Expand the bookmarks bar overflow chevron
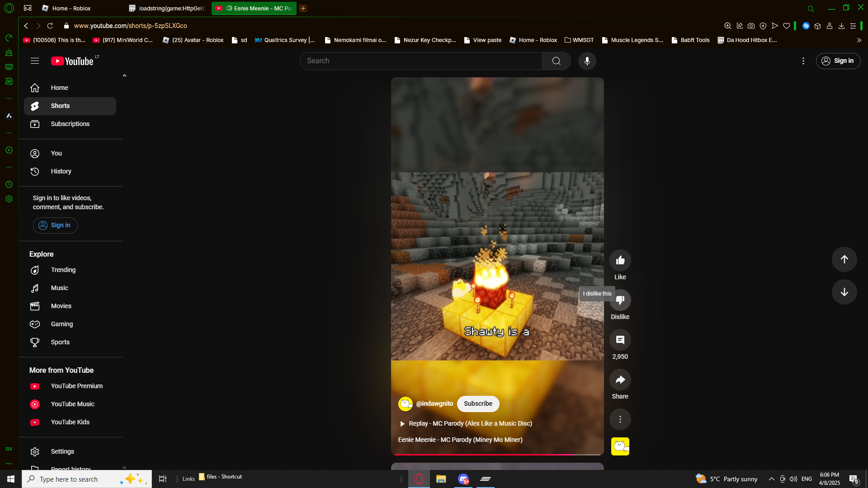This screenshot has width=868, height=488. 859,40
